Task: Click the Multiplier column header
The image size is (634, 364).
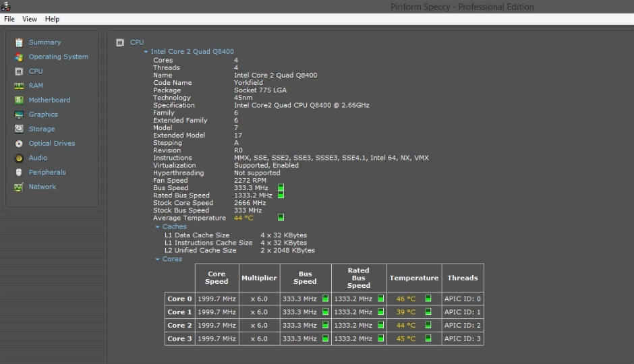Action: click(259, 278)
